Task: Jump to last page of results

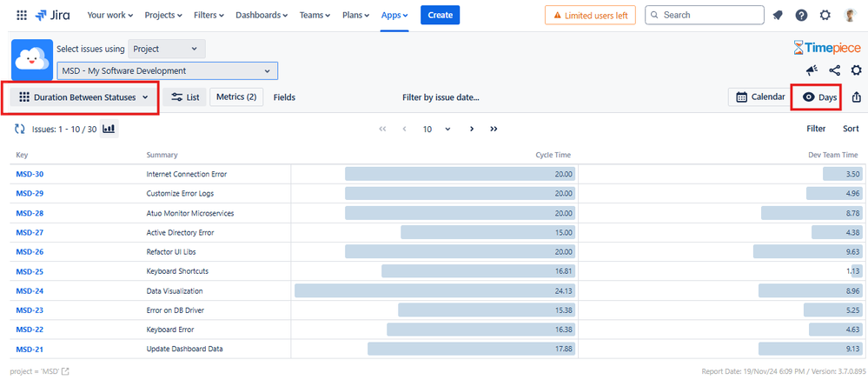Action: (x=494, y=129)
